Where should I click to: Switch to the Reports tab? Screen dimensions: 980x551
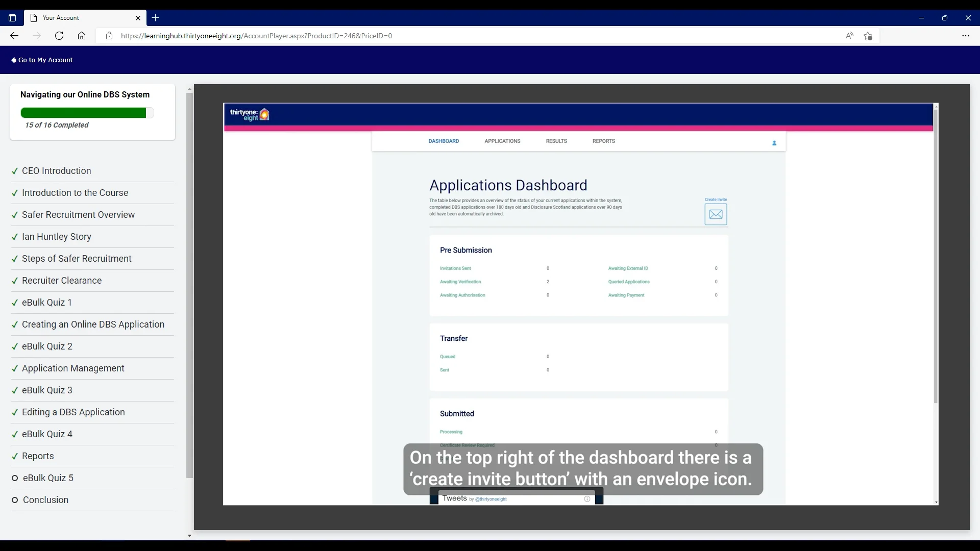(603, 141)
